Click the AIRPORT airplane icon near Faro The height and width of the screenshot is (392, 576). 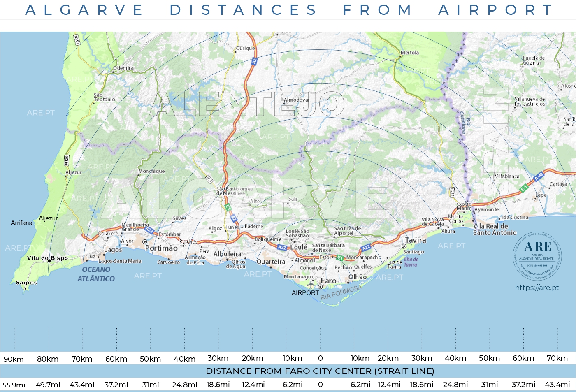pos(311,285)
